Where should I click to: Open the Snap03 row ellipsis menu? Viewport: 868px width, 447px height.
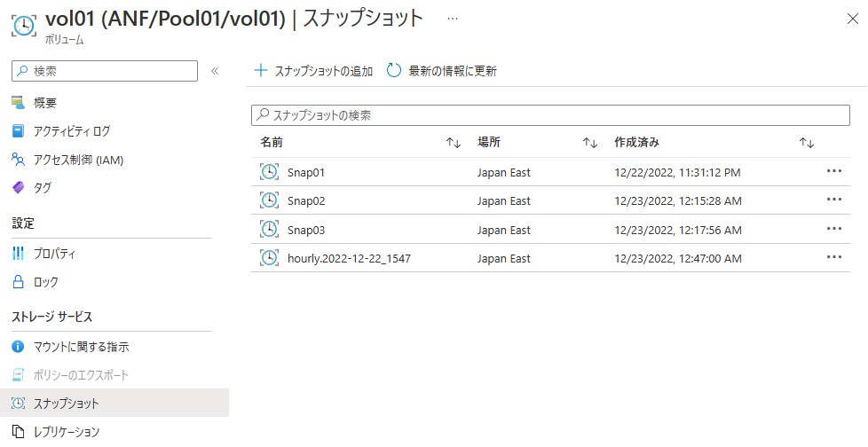point(834,229)
